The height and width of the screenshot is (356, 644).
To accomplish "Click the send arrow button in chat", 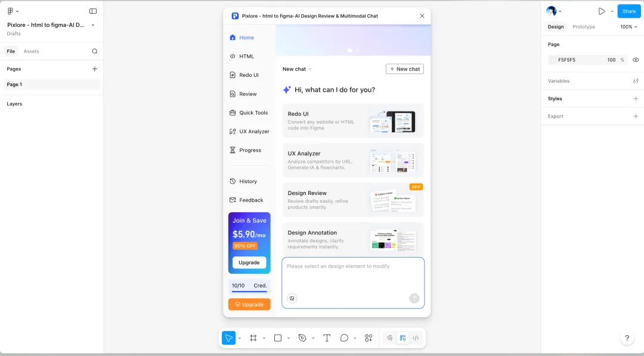I will (414, 299).
